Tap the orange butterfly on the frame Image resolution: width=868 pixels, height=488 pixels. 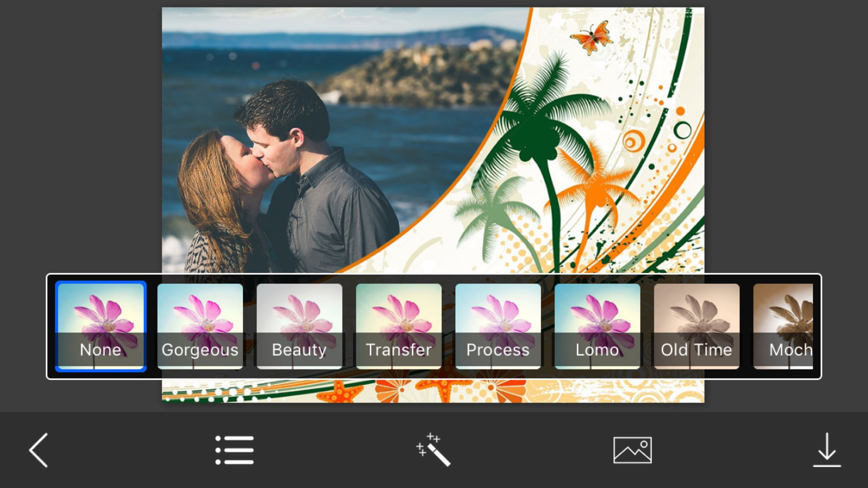(592, 37)
